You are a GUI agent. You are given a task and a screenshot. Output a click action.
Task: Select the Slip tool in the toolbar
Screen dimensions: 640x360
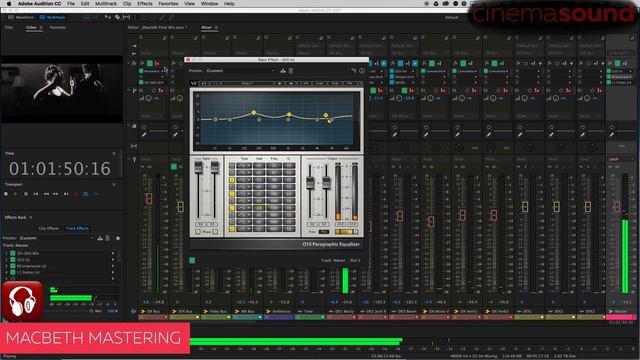[x=127, y=18]
